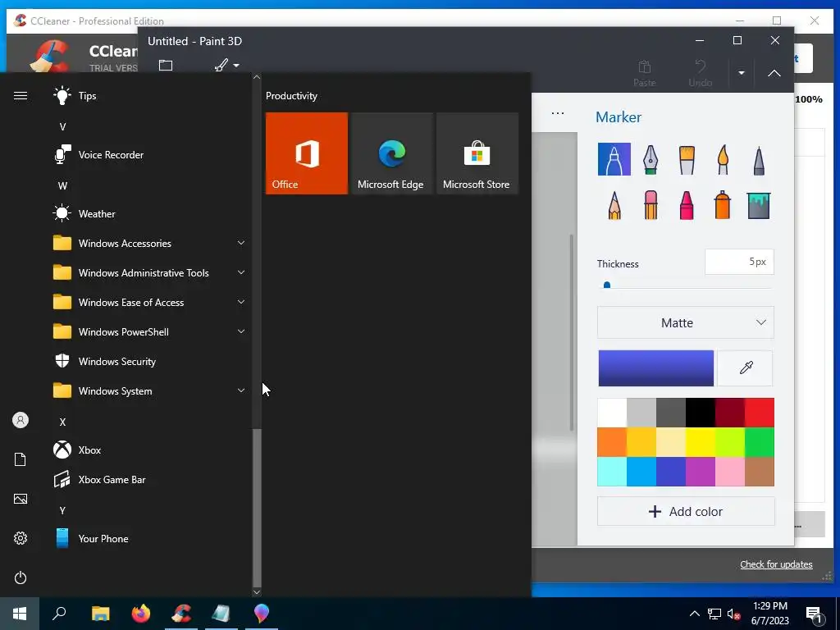Viewport: 840px width, 630px height.
Task: Jump to letter Y section header
Action: pos(62,510)
